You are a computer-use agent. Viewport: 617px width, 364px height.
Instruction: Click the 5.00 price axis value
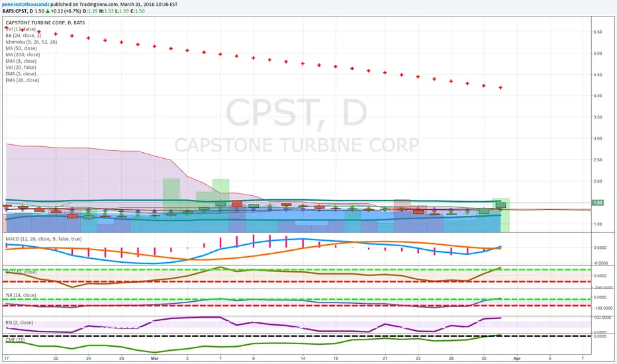click(x=598, y=53)
